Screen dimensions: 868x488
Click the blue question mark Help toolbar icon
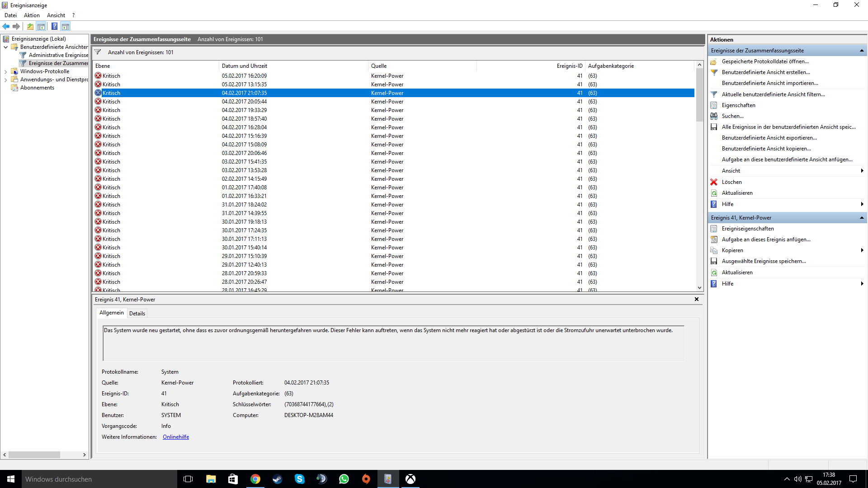[x=54, y=26]
